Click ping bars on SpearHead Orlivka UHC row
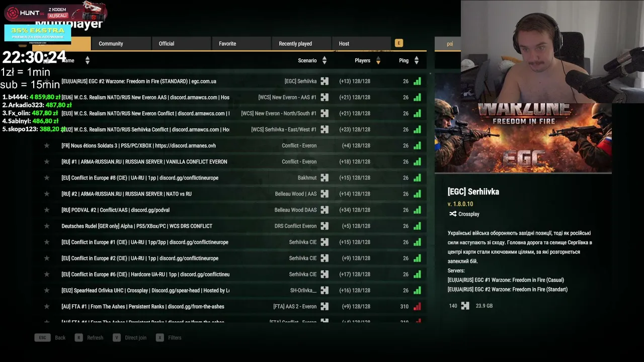Screen dimensions: 644x362 coord(417,291)
